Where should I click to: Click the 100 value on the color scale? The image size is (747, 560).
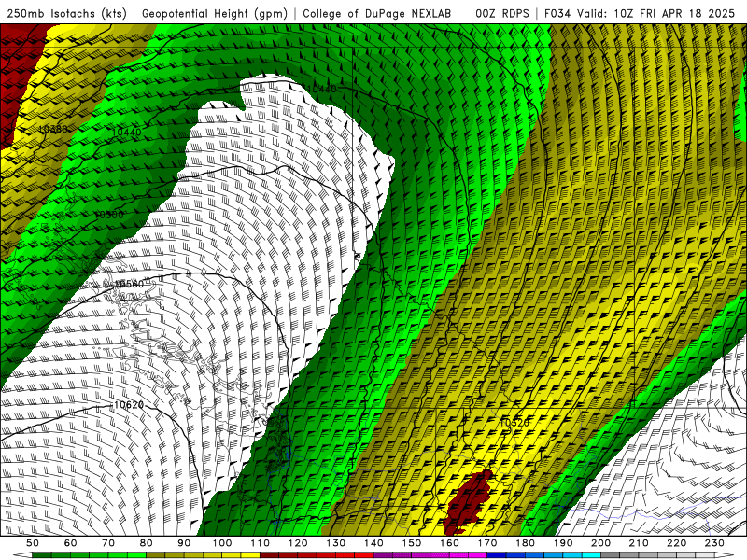point(222,543)
